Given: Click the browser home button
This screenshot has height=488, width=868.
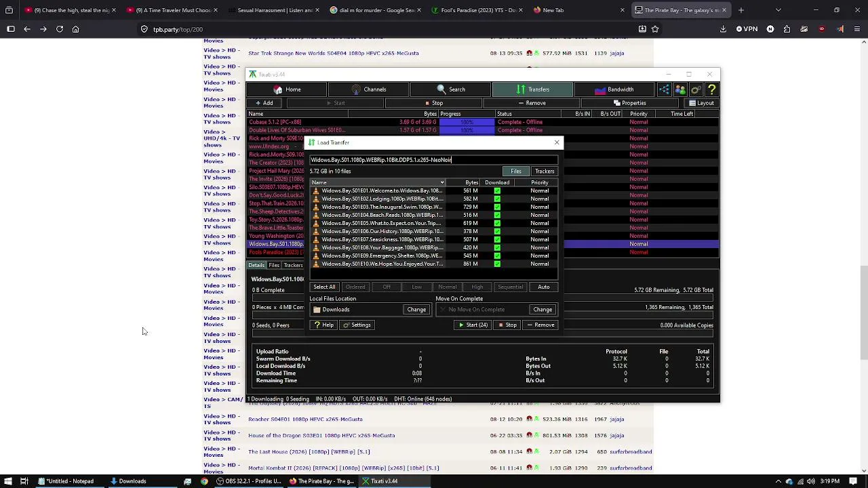Looking at the screenshot, I should click(76, 29).
